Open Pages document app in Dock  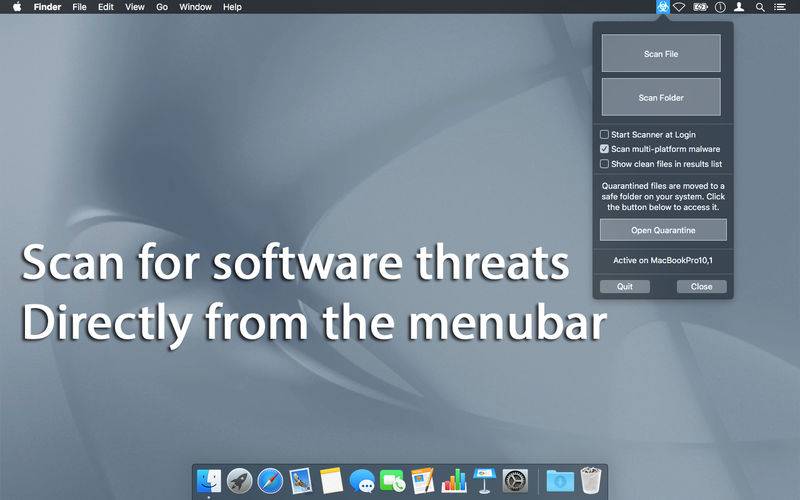pos(423,481)
